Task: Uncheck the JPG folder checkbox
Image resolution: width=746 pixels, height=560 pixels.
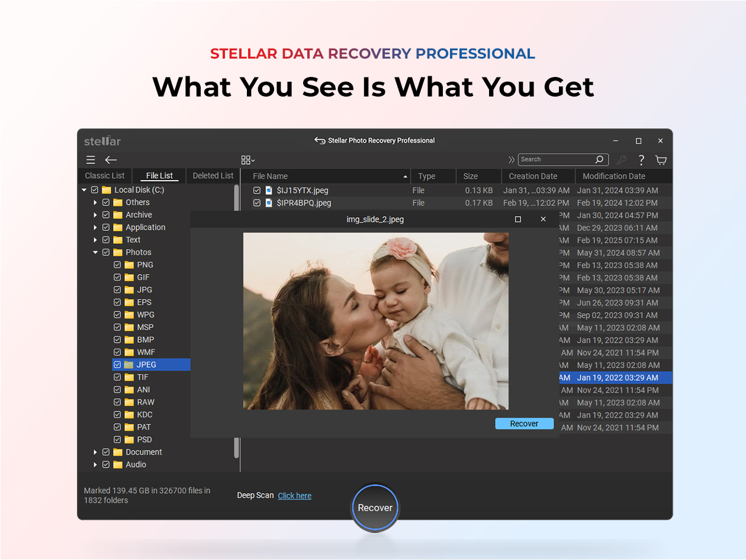Action: [117, 289]
